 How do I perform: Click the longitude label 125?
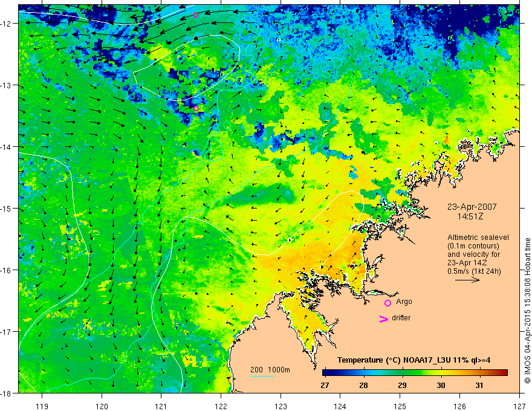[400, 407]
